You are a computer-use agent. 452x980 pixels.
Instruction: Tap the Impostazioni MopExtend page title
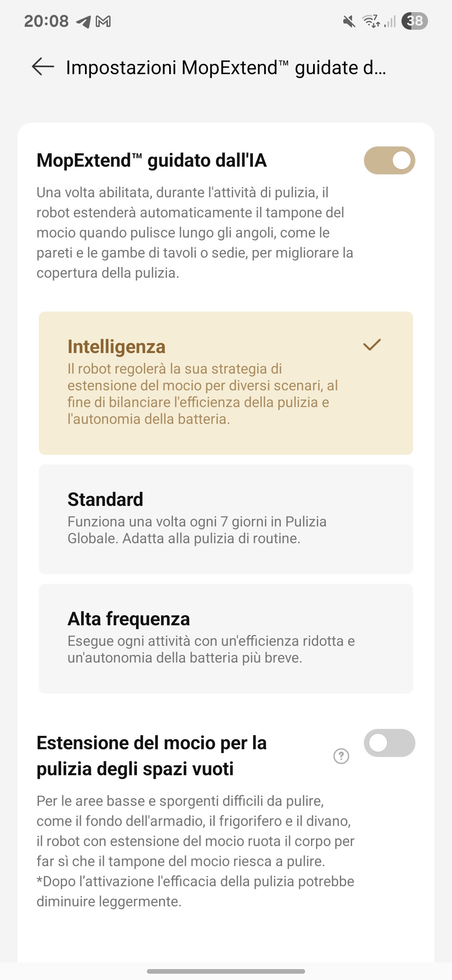click(x=226, y=67)
